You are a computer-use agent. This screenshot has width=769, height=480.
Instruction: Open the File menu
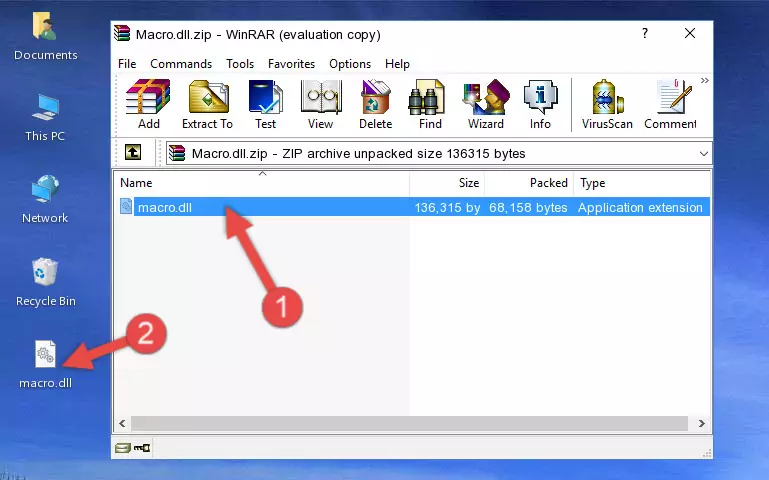[x=127, y=64]
